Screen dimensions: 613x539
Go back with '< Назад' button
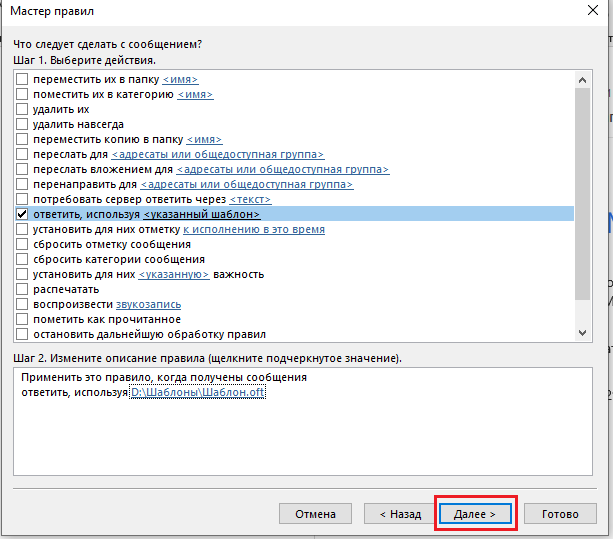400,514
